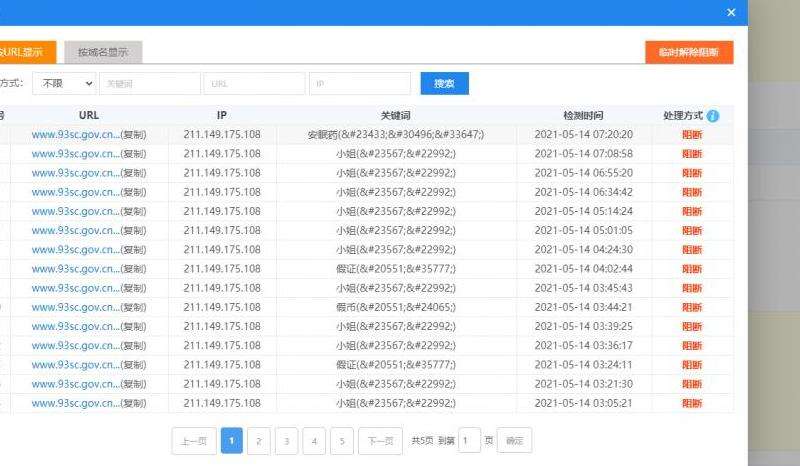
Task: Click the 小姐 keyword in the 07:08:58 row
Action: pyautogui.click(x=396, y=154)
